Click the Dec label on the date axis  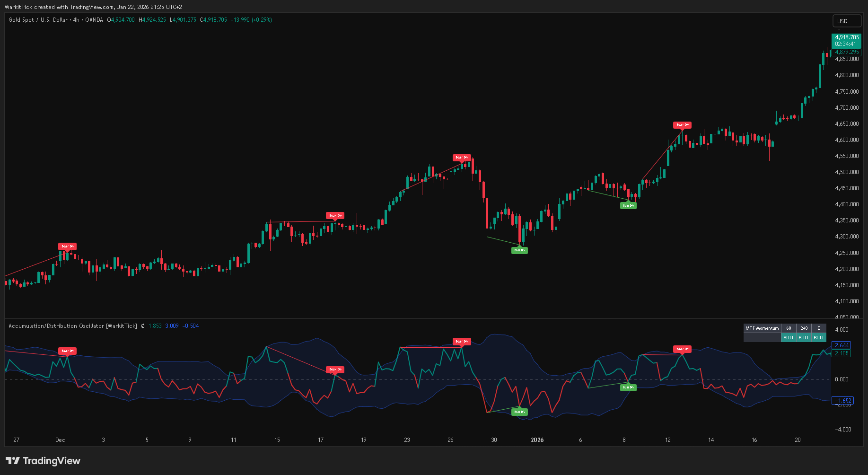[x=60, y=440]
